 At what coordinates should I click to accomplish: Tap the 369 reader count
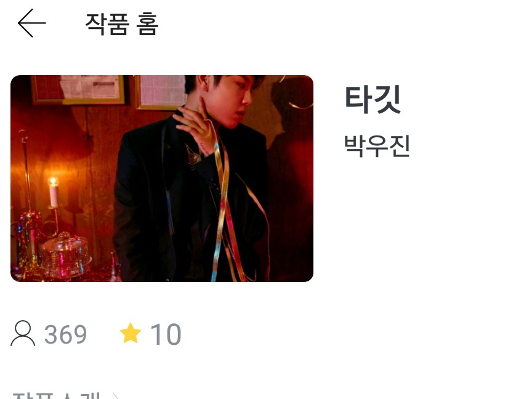(x=65, y=334)
